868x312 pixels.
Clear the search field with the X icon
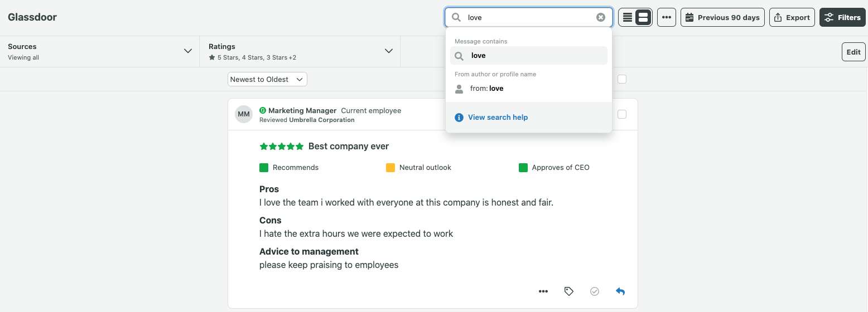pyautogui.click(x=601, y=17)
